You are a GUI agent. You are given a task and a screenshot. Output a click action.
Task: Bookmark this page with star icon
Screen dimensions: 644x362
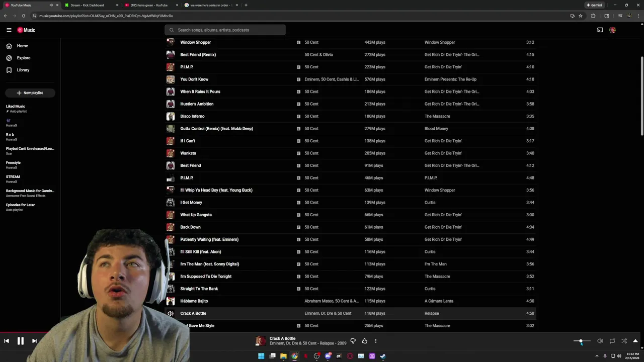(581, 16)
